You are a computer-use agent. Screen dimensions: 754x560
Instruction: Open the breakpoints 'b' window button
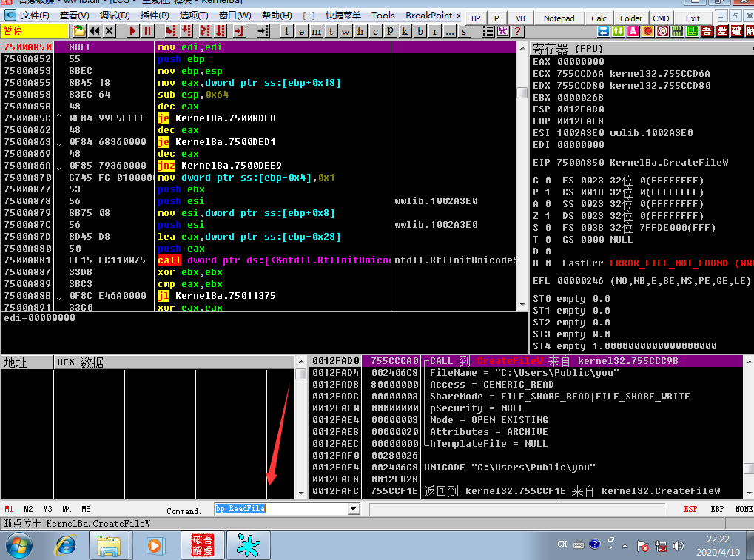tap(420, 31)
